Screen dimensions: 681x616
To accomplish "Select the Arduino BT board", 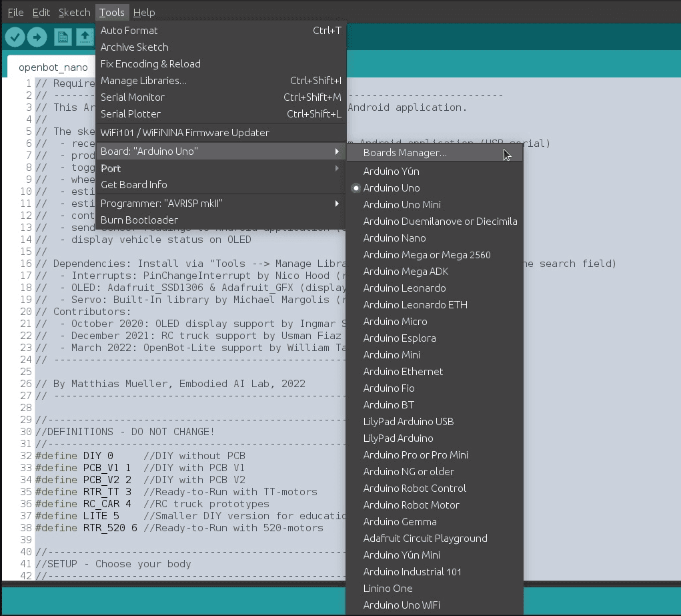I will (x=435, y=404).
